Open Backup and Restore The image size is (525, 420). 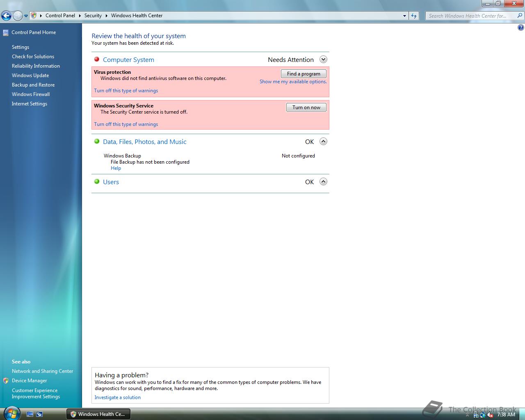tap(33, 85)
